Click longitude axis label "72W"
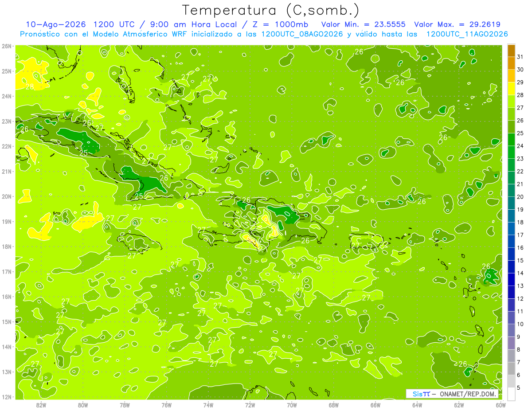 tap(250, 405)
